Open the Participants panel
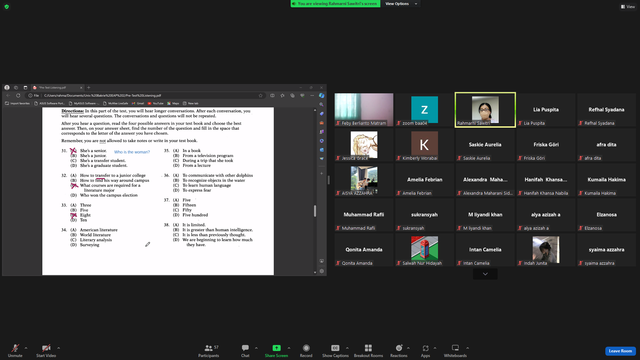Viewport: 640px width, 360px height. click(x=209, y=350)
